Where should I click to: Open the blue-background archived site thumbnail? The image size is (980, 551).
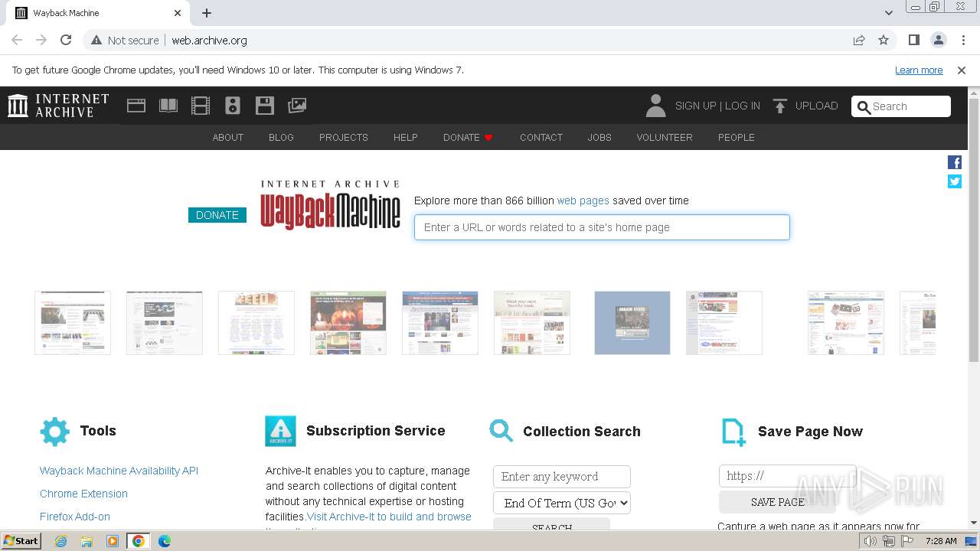coord(632,323)
